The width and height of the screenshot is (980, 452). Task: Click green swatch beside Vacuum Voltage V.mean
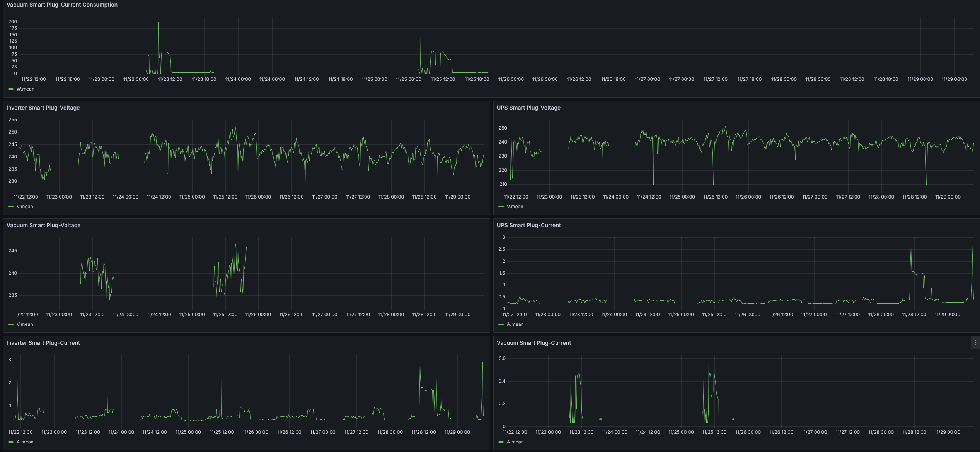point(11,324)
